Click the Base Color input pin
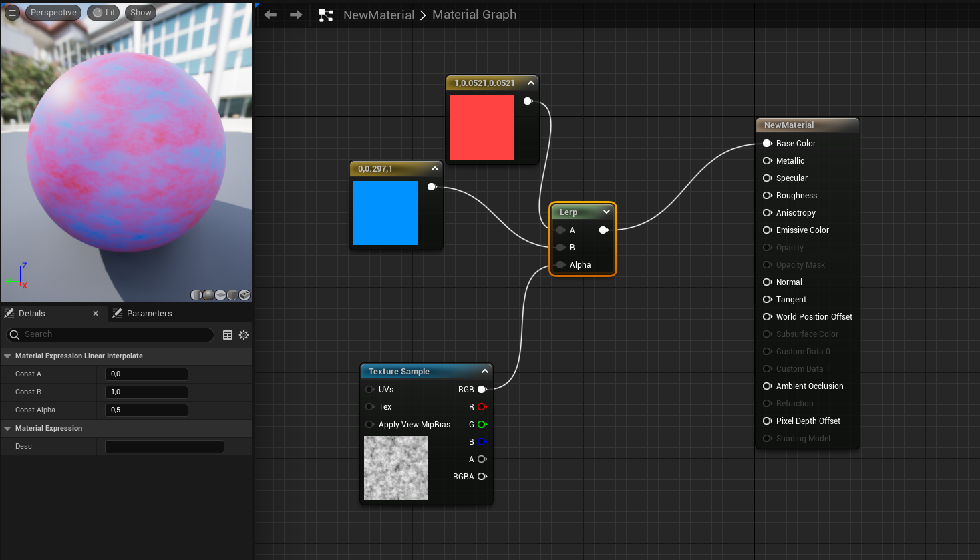The width and height of the screenshot is (980, 560). pos(767,144)
